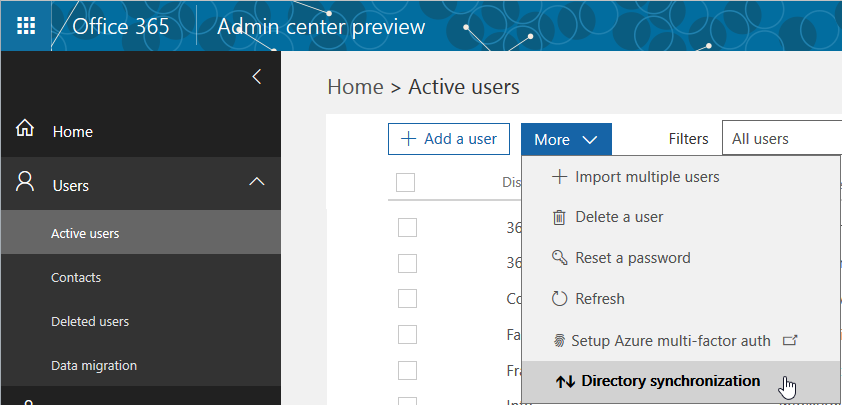Select Directory synchronization menu entry
The image size is (842, 405).
(681, 381)
